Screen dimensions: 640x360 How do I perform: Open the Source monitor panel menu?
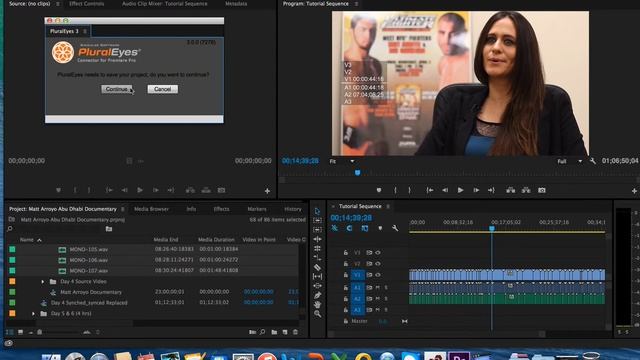[x=58, y=4]
